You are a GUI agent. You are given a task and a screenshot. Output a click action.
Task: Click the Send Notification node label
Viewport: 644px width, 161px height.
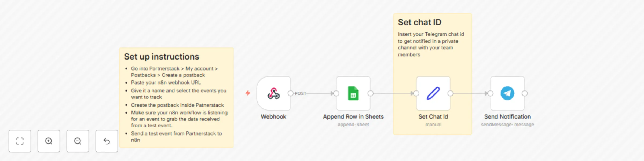(507, 116)
